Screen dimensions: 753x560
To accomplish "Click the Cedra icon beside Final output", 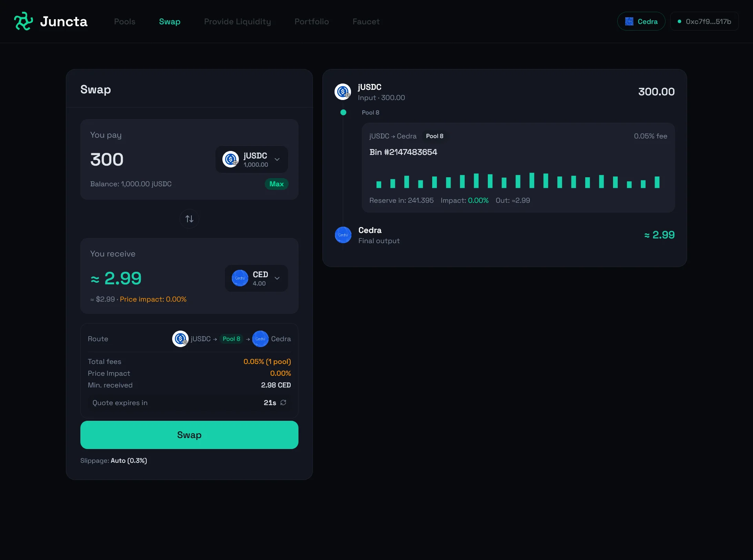I will (x=343, y=235).
